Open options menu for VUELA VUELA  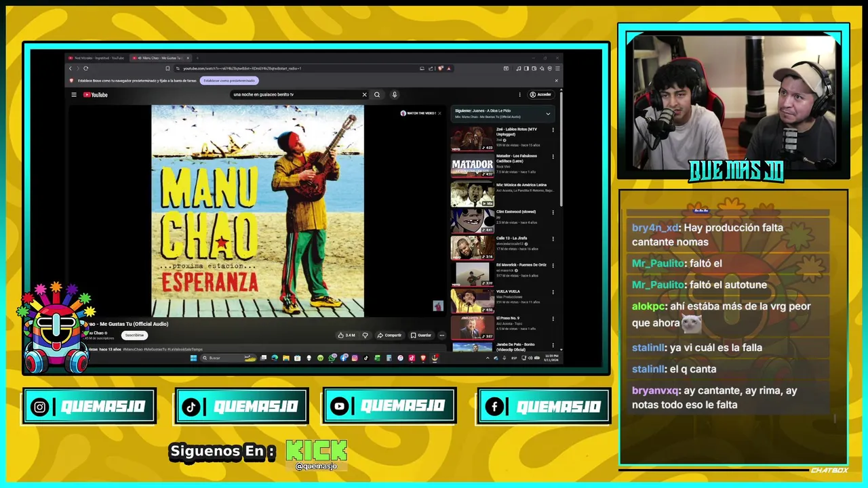[x=553, y=291]
